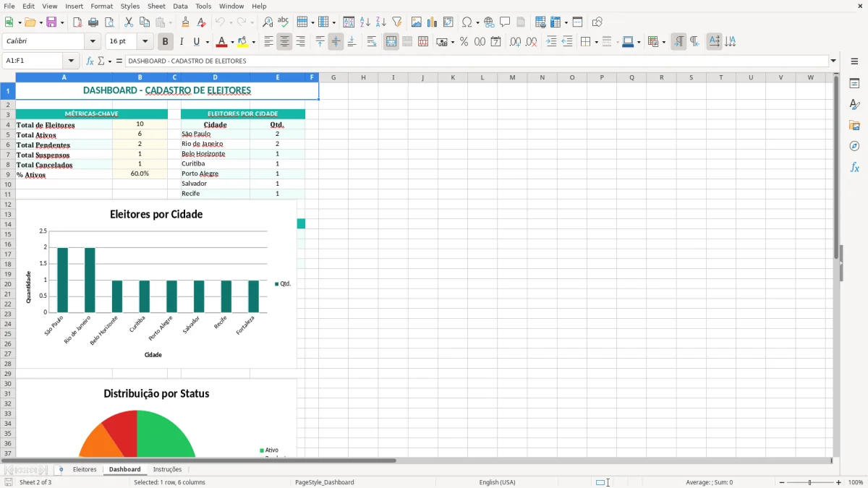The width and height of the screenshot is (868, 488).
Task: Open the Format menu
Action: (x=101, y=6)
